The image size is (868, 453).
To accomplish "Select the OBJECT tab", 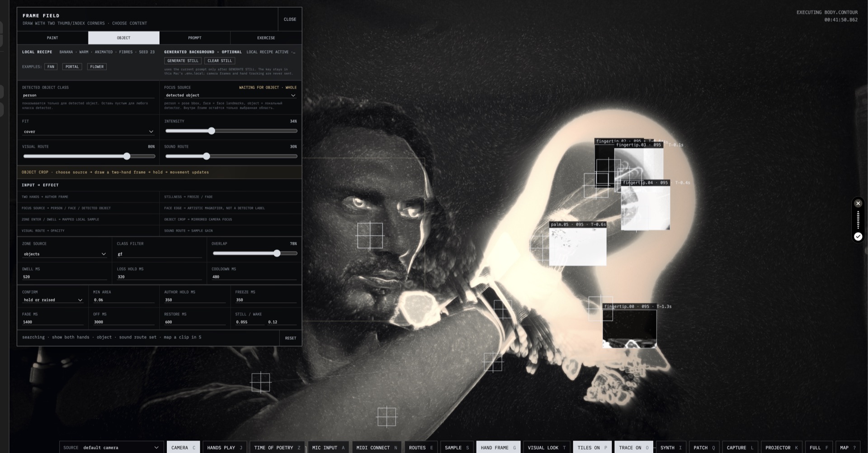I will tap(123, 38).
